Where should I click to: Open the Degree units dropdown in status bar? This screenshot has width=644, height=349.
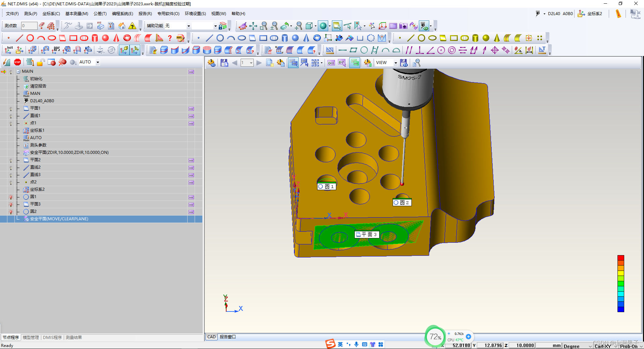click(x=590, y=346)
